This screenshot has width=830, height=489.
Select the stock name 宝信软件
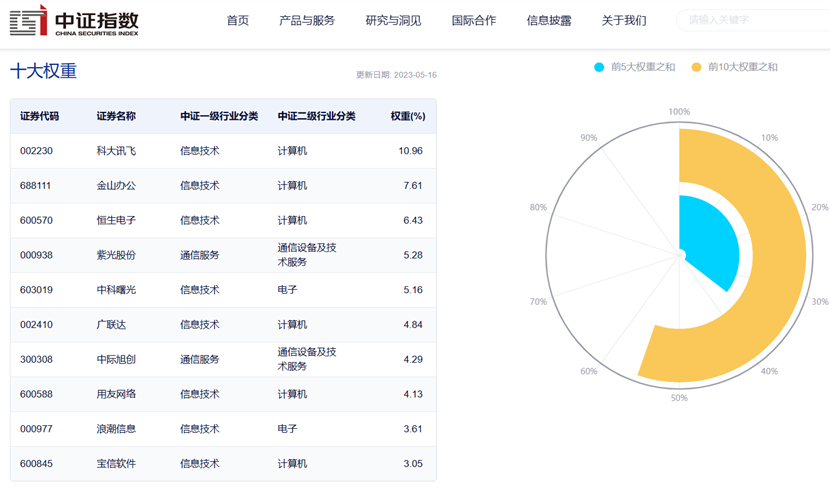coord(116,464)
